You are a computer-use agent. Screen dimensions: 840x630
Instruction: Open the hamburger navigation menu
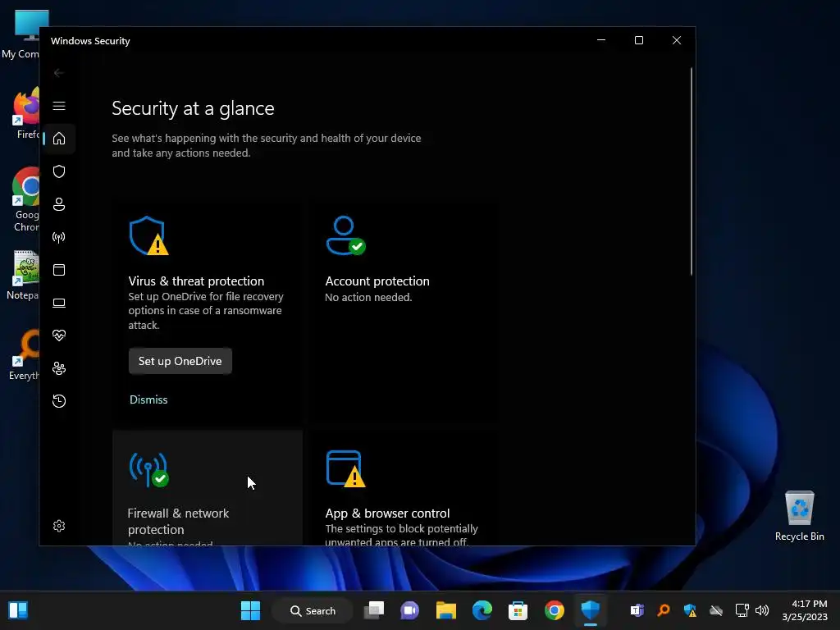click(x=59, y=106)
